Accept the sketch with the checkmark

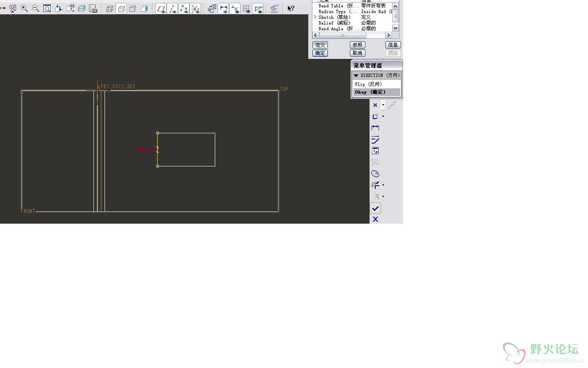point(375,209)
